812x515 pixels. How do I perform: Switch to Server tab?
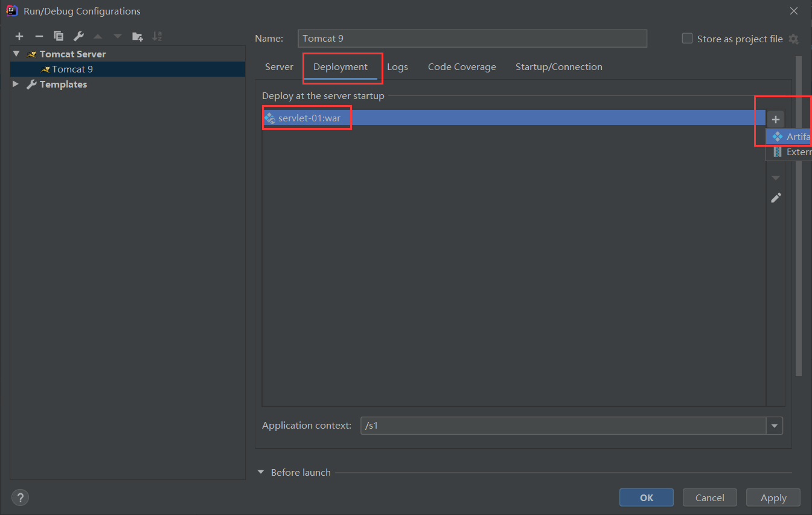279,67
